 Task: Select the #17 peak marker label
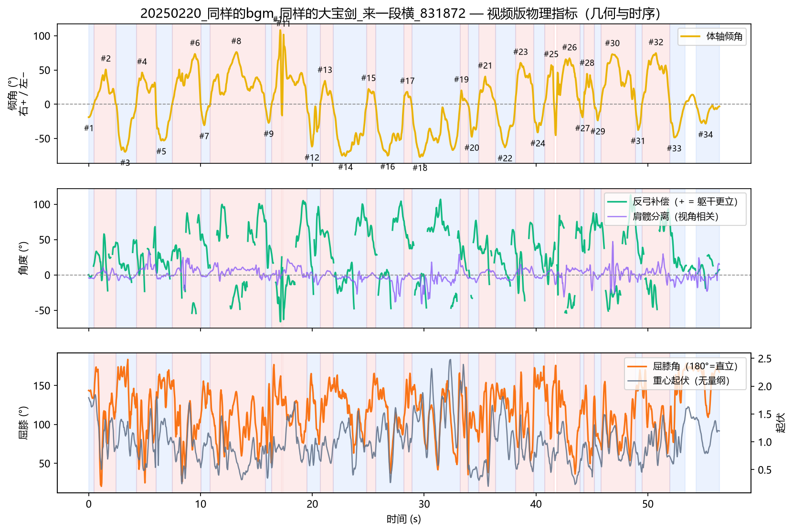coord(407,81)
